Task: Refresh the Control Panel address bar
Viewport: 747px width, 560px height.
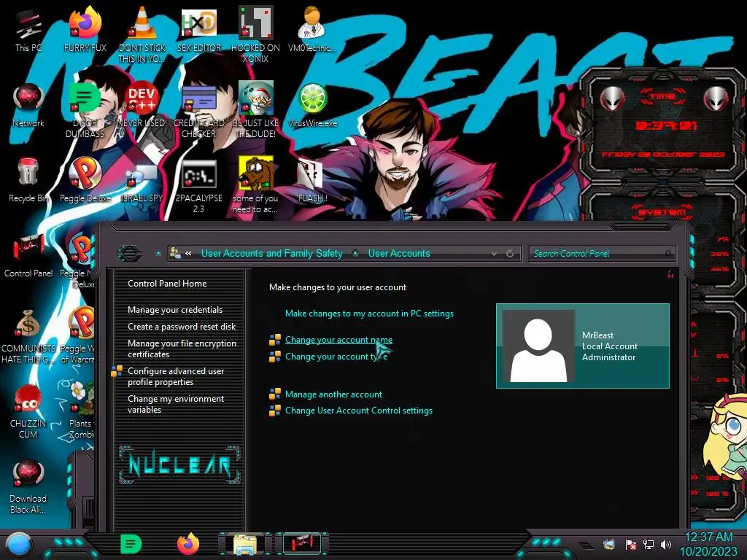Action: coord(510,254)
